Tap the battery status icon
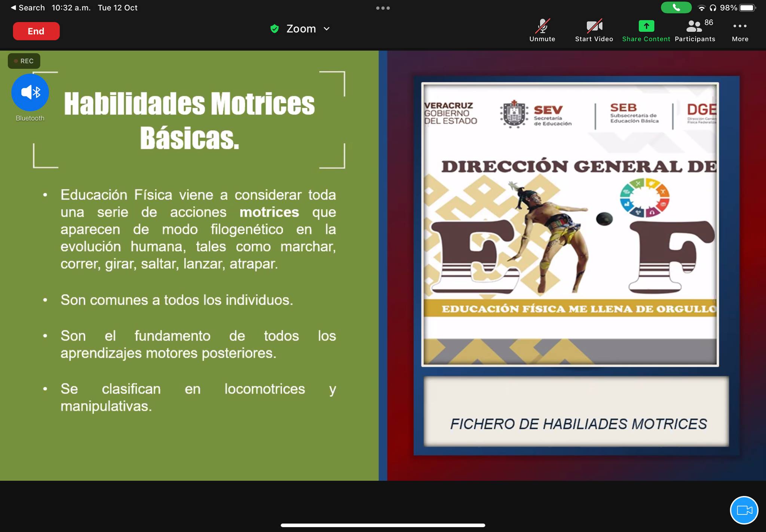The image size is (766, 532). (747, 7)
